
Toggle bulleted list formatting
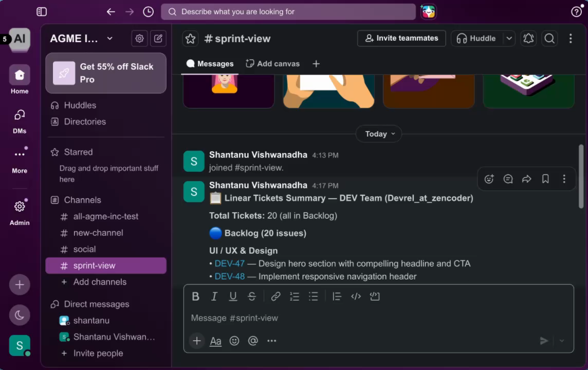(313, 297)
